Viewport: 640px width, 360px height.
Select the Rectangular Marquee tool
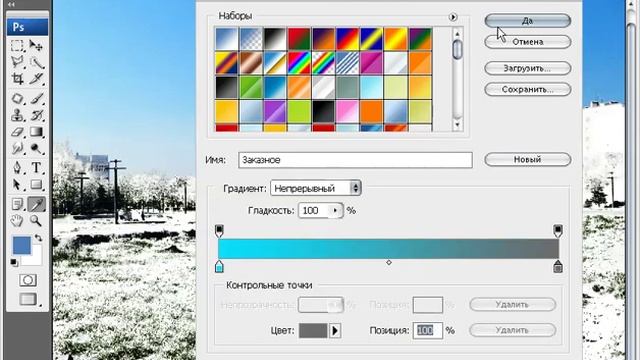point(17,45)
